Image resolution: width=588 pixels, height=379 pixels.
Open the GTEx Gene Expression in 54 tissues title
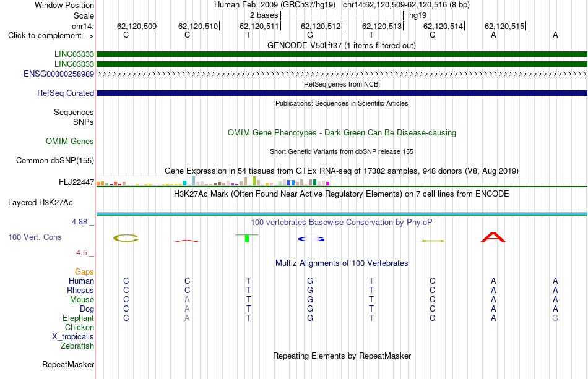coord(342,171)
